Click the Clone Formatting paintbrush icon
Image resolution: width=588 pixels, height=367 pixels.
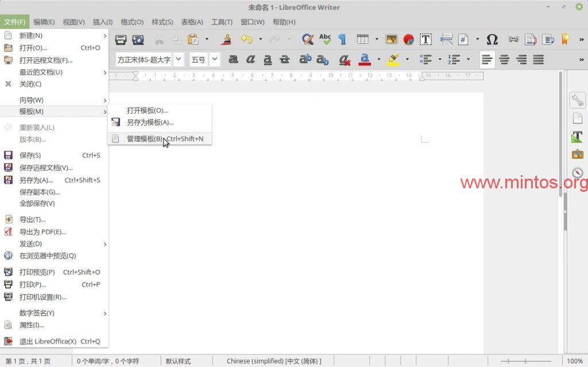click(x=227, y=40)
